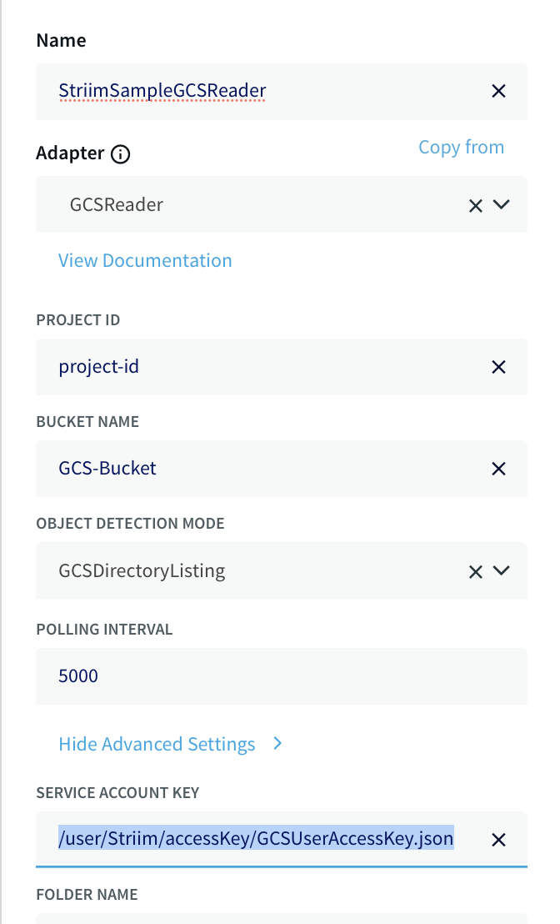This screenshot has height=924, width=560.
Task: Open the View Documentation link
Action: [145, 260]
